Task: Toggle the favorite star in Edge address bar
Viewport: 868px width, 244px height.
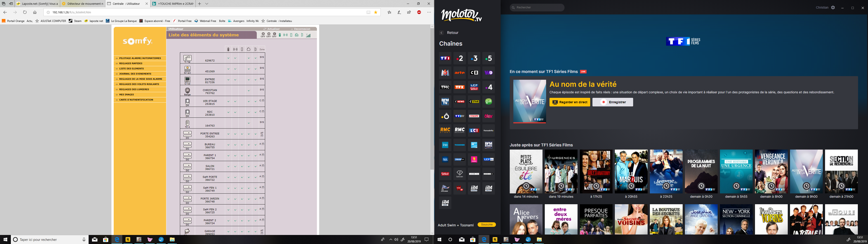Action: click(x=376, y=12)
